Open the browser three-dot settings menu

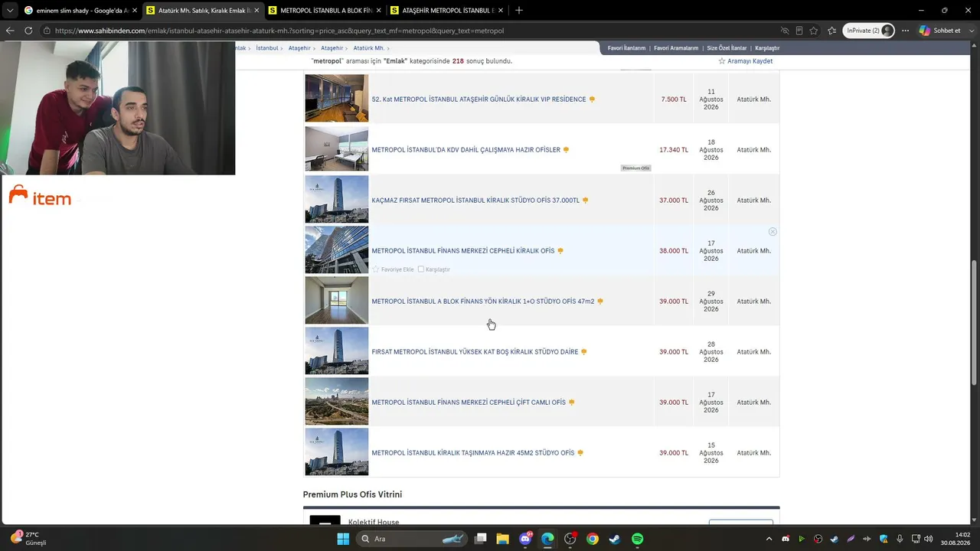pos(905,31)
